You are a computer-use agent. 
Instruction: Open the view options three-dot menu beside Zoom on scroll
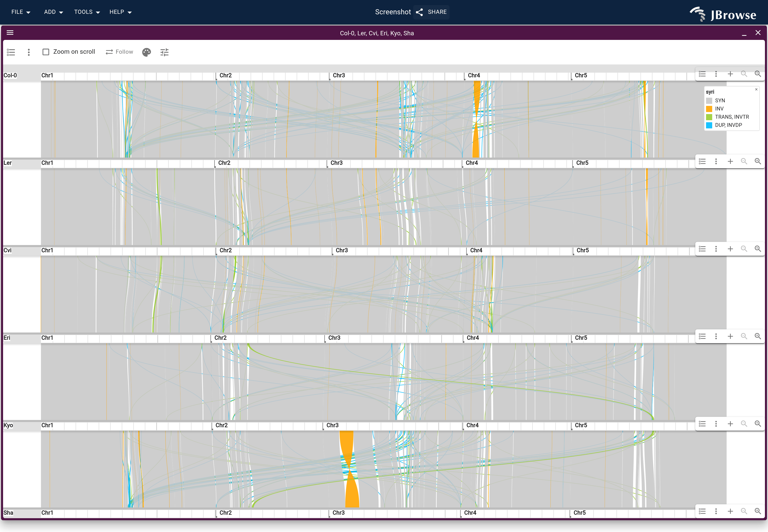[x=29, y=52]
